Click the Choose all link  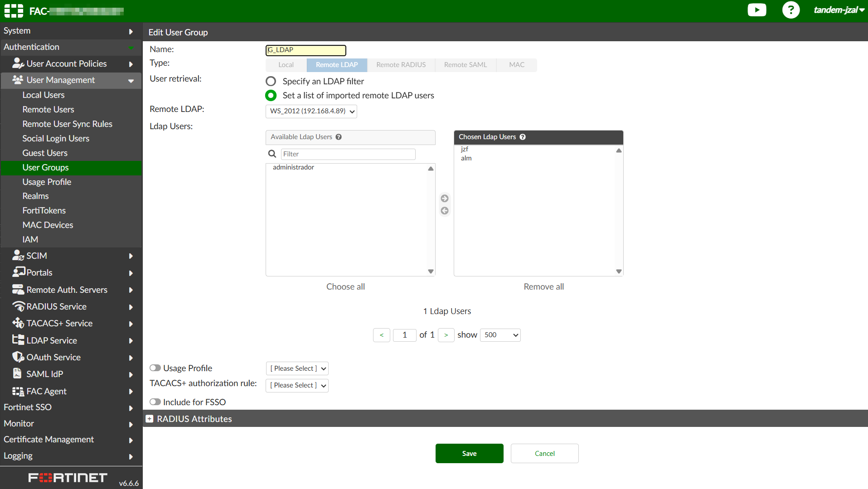[345, 286]
